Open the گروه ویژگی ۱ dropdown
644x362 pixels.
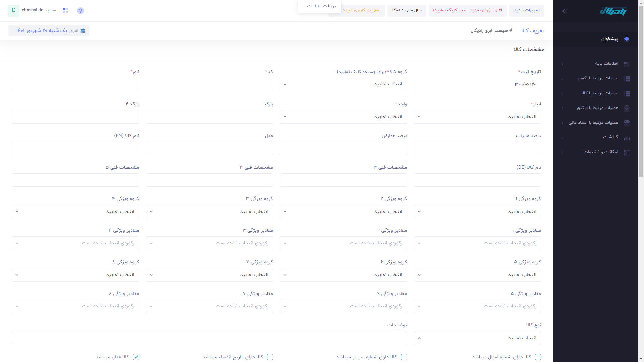pyautogui.click(x=477, y=212)
